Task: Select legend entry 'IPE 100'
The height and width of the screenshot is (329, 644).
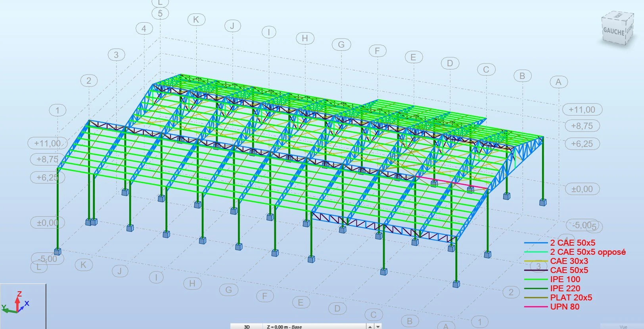Action: [565, 279]
